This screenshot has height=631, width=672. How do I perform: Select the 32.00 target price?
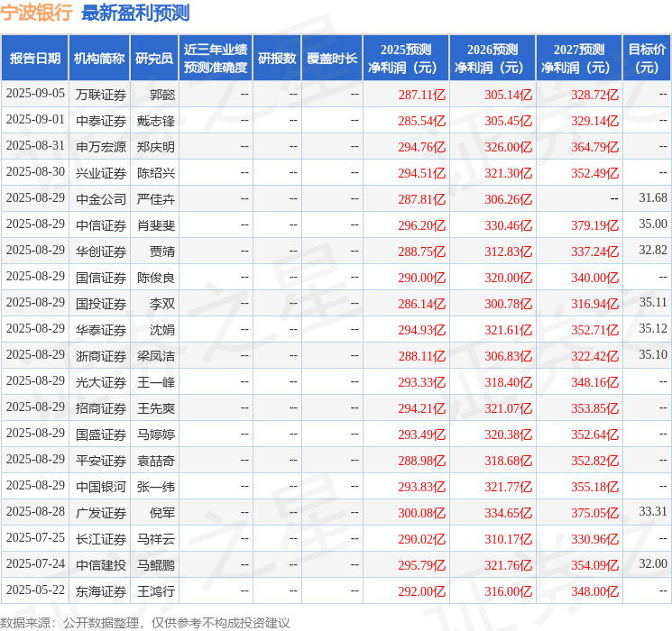point(653,563)
